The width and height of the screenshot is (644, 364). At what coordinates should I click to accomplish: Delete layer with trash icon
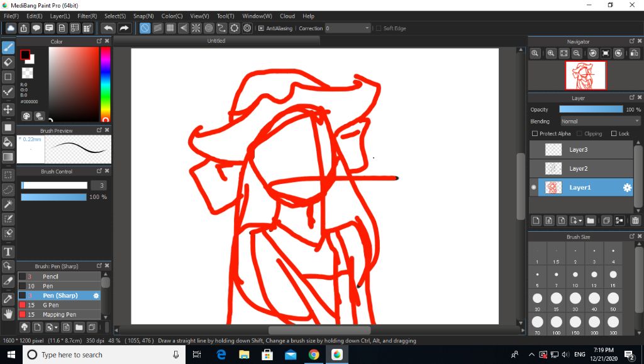pyautogui.click(x=635, y=221)
